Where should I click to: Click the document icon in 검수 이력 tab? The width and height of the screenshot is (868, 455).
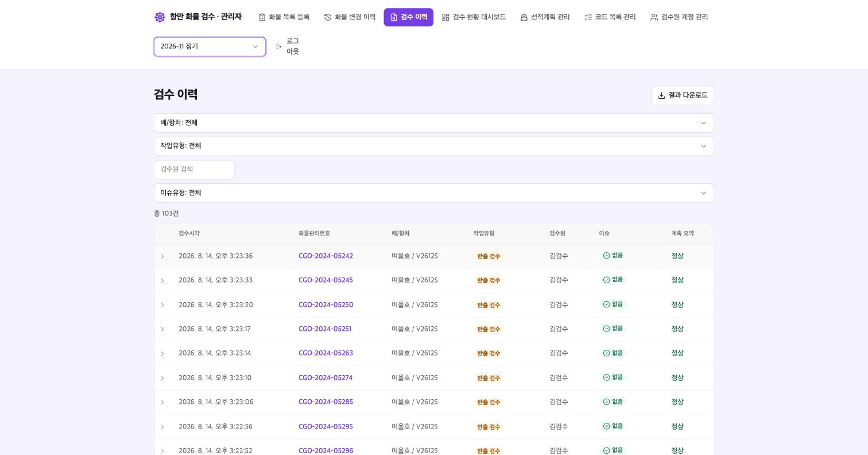[x=394, y=17]
